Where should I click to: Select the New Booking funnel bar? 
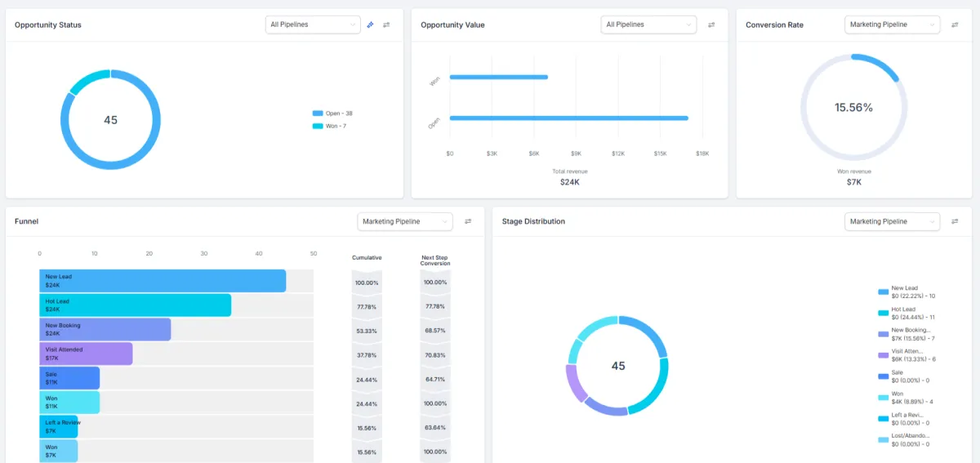105,329
